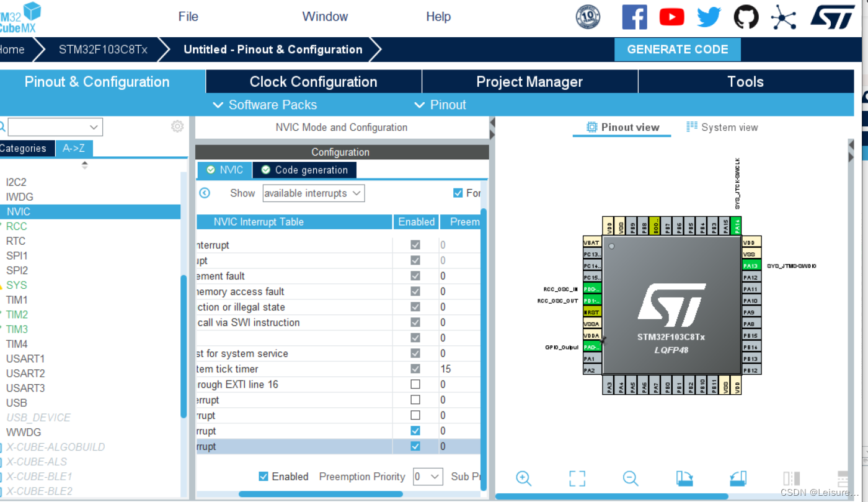This screenshot has height=502, width=868.
Task: Go to STM32F103C8Tx breadcrumb
Action: pos(103,50)
